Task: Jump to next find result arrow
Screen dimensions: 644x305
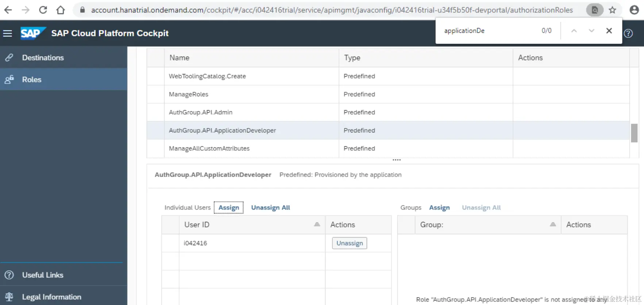Action: 591,31
